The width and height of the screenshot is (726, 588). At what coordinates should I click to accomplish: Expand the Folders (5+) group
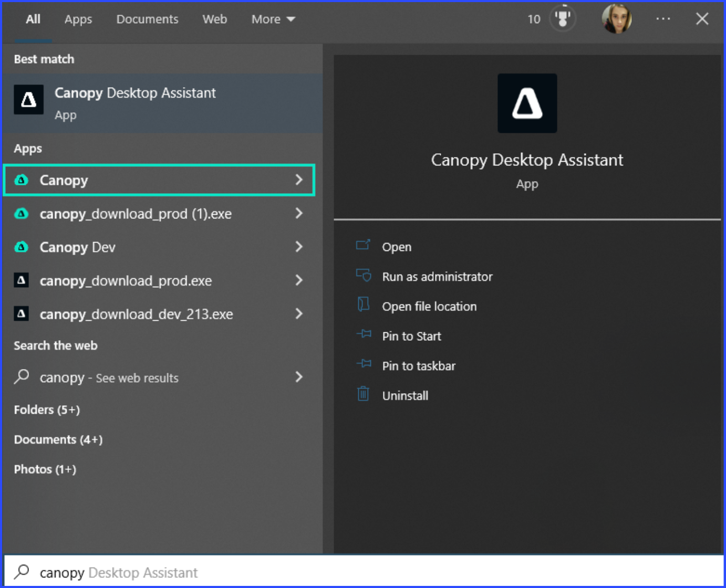47,409
